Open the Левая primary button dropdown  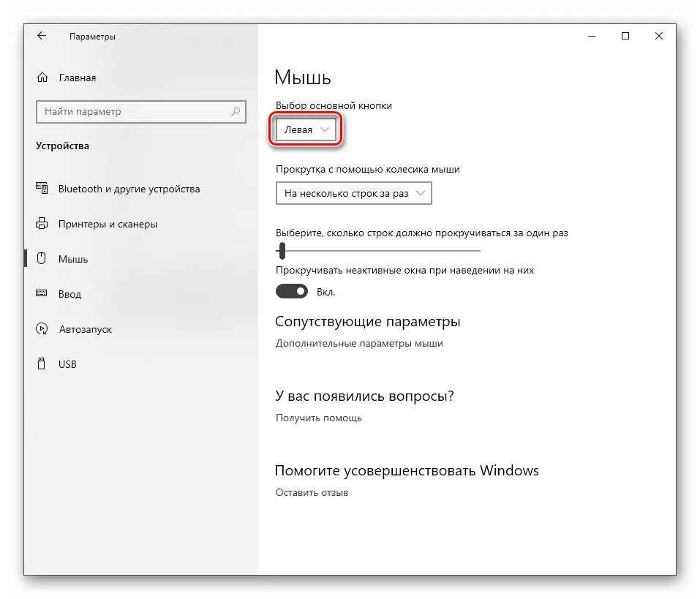[x=306, y=130]
